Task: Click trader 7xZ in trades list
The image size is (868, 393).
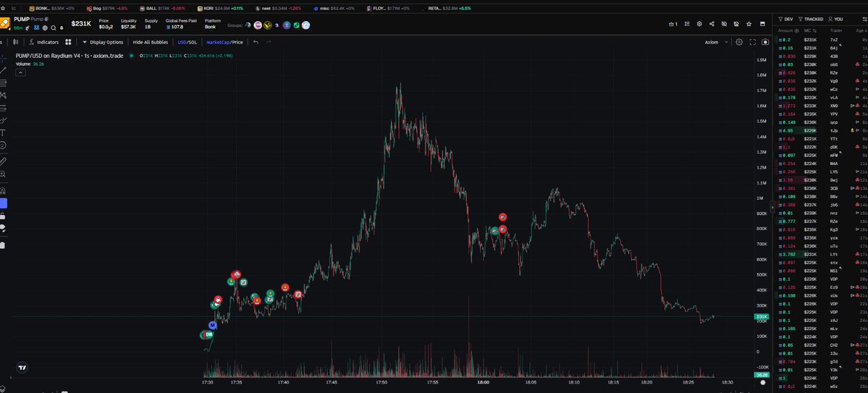Action: point(834,40)
